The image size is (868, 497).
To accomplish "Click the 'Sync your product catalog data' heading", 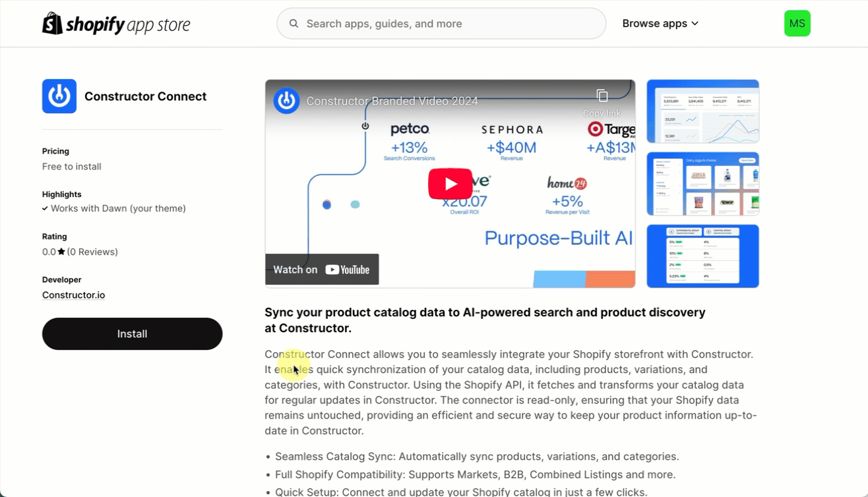I will (x=485, y=320).
